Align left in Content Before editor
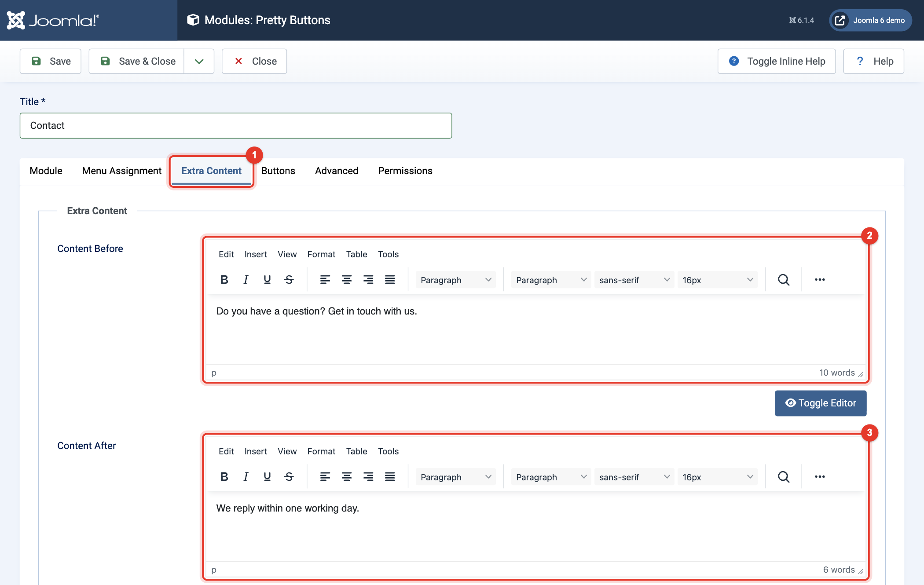Image resolution: width=924 pixels, height=585 pixels. (325, 280)
